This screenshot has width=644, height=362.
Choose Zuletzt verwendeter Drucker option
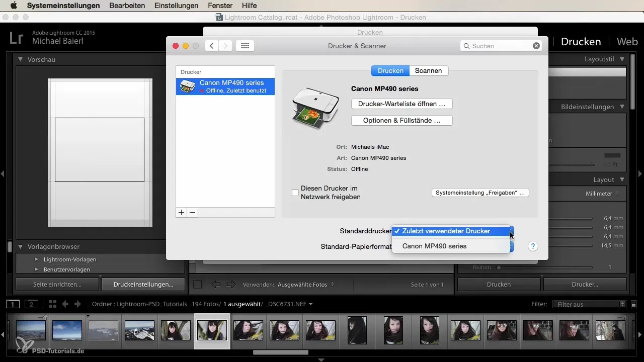[450, 231]
